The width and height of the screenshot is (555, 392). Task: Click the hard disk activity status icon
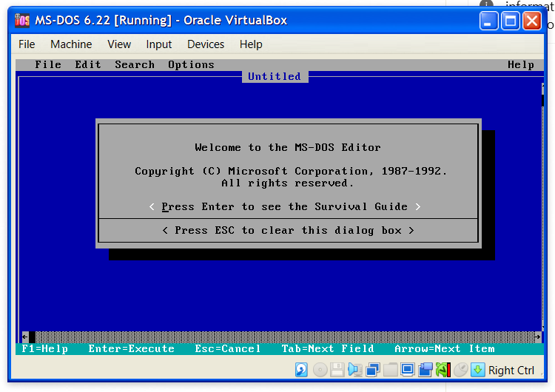301,370
